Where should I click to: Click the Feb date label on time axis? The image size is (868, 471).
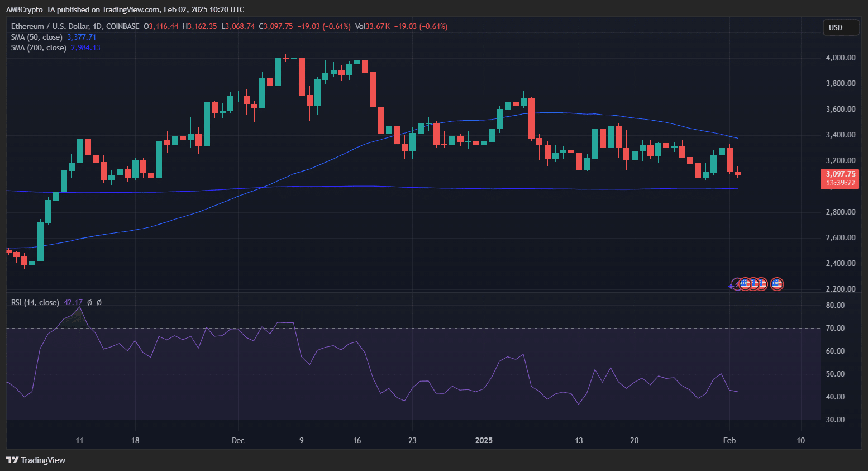[729, 440]
